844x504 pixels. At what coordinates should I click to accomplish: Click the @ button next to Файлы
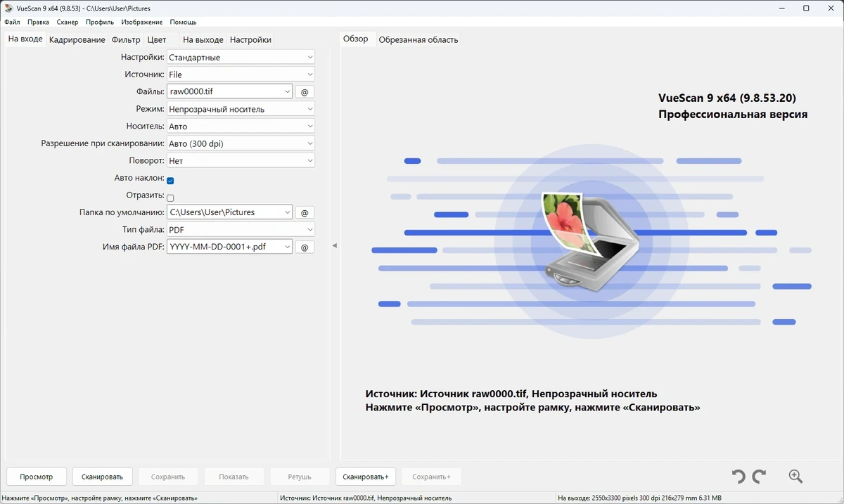(305, 92)
